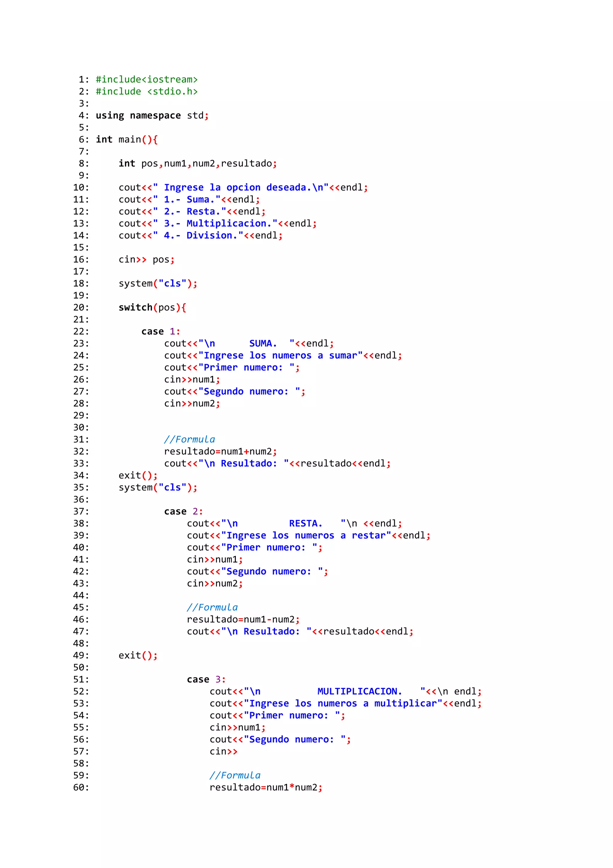The width and height of the screenshot is (613, 868).
Task: Click the 'SUMA.' heading cout line
Action: point(249,344)
